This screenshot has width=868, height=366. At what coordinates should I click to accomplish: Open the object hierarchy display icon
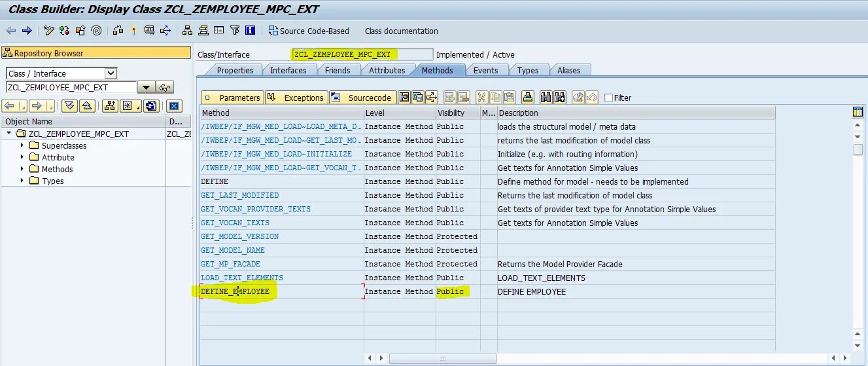click(x=188, y=31)
